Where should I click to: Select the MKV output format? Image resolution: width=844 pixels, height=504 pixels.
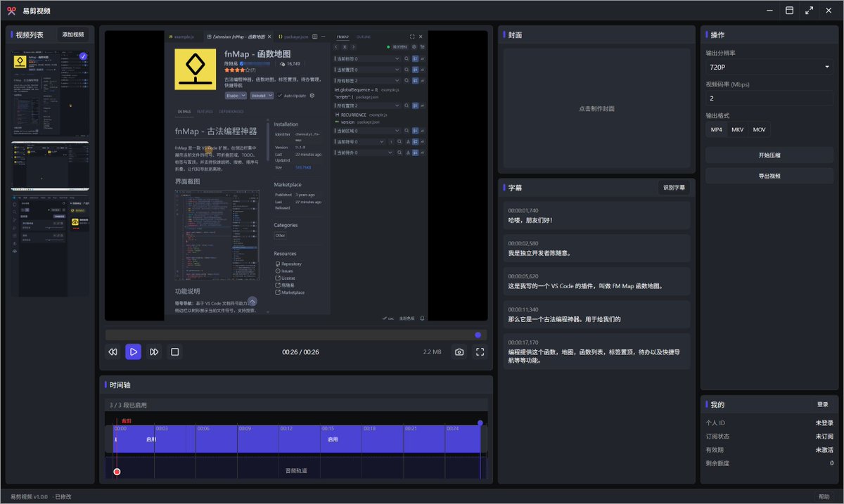point(737,129)
